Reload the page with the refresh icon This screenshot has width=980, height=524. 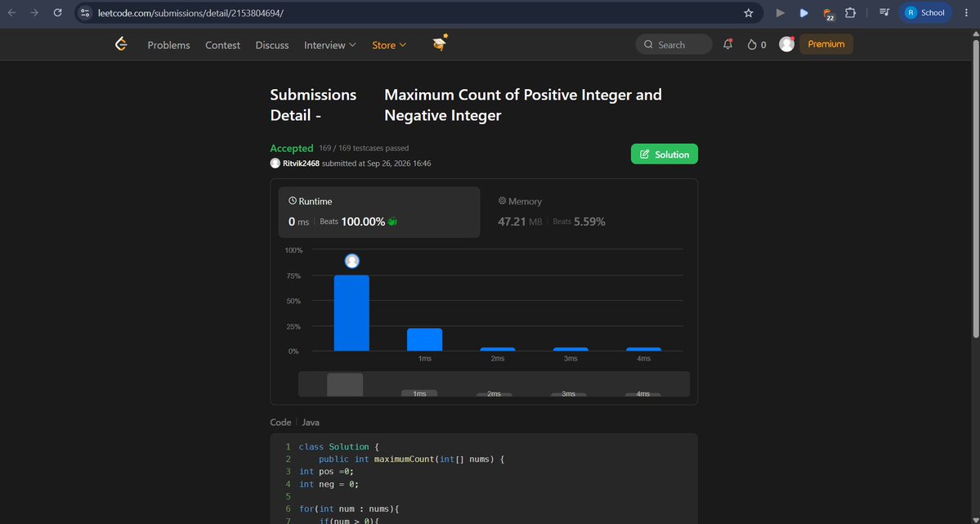(x=57, y=12)
